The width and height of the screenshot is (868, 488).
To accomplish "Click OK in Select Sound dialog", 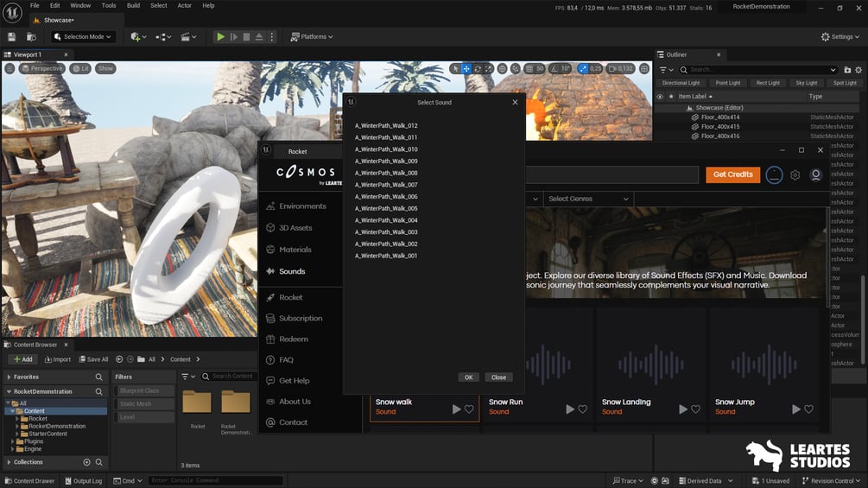I will pos(468,377).
